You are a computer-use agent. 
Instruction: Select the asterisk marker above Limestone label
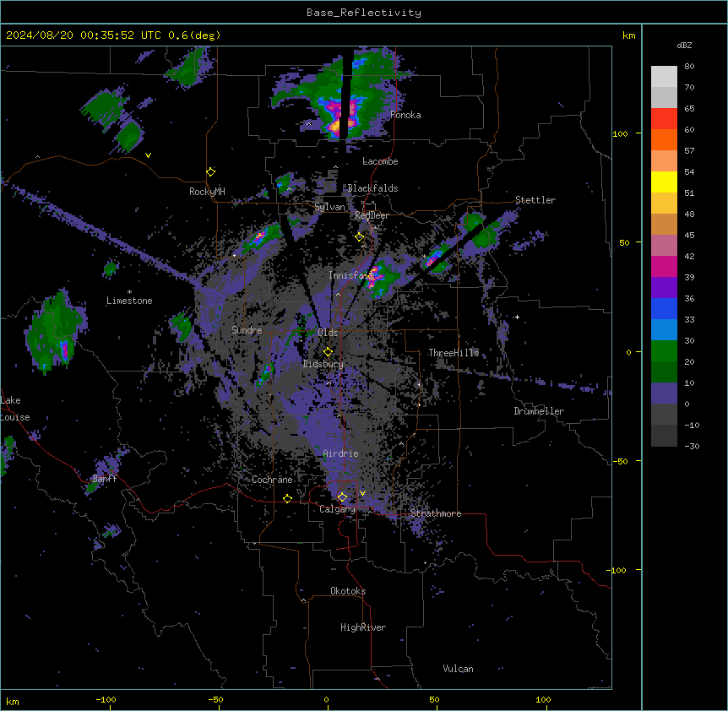point(129,292)
